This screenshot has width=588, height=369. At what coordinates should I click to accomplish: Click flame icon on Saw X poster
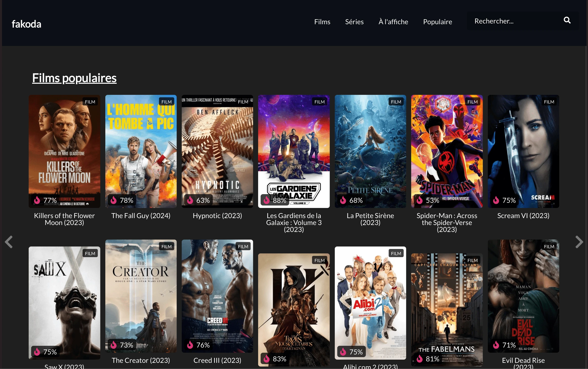tap(37, 351)
